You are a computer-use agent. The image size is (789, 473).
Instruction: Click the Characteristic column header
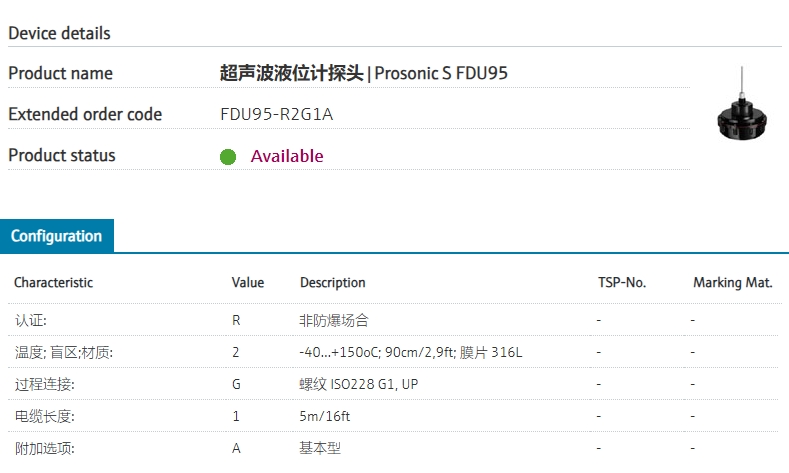click(53, 283)
